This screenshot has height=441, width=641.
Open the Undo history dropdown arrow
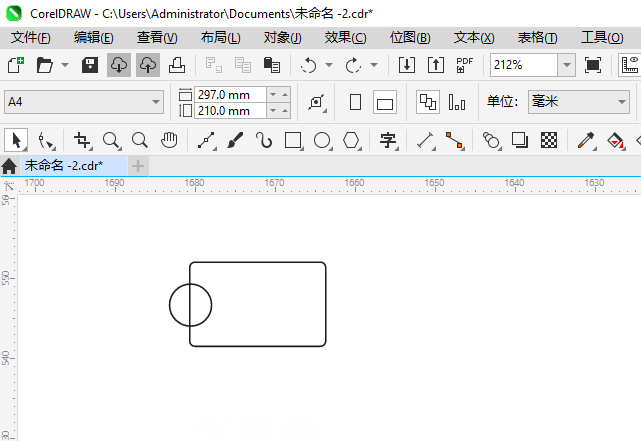(329, 65)
